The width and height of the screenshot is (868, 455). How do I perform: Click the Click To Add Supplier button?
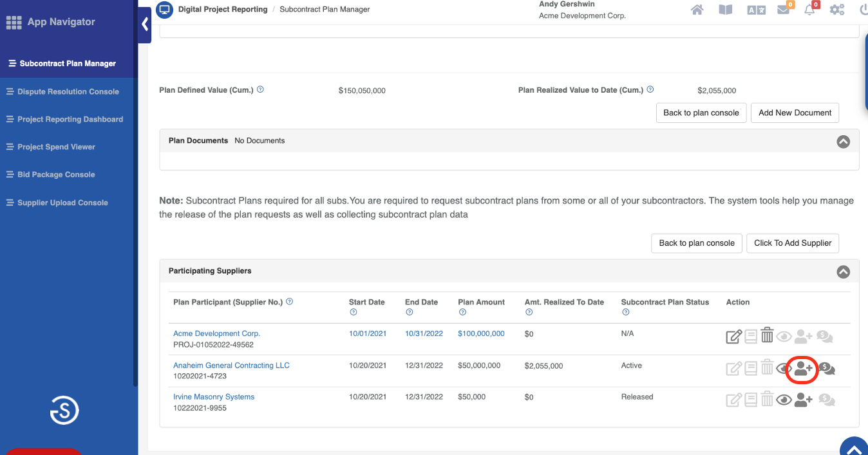[792, 243]
